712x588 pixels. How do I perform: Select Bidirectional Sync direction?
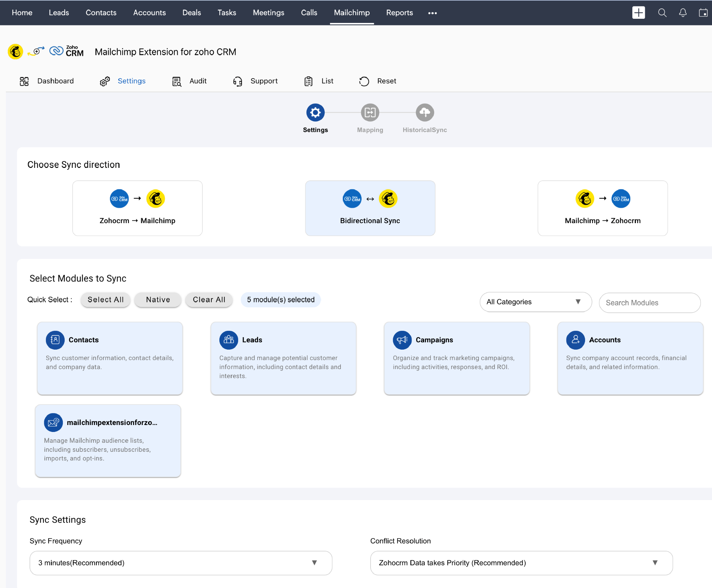(370, 208)
